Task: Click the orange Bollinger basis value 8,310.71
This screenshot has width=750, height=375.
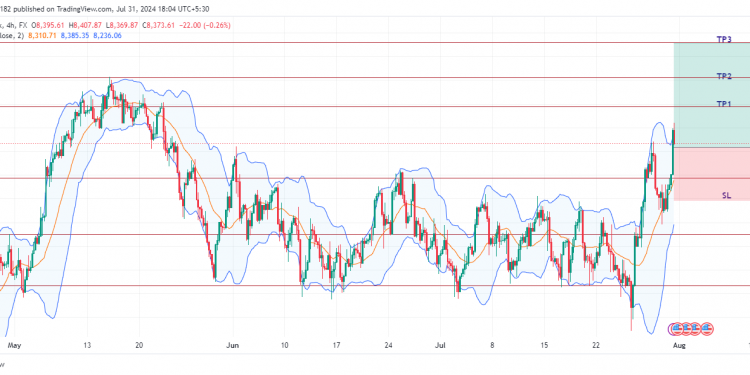Action: coord(42,35)
